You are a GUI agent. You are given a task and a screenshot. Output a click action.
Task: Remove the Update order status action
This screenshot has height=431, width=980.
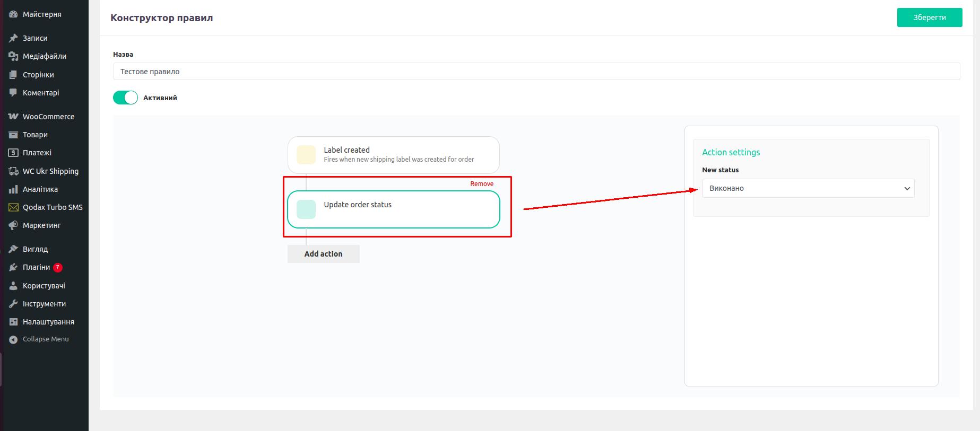pos(481,184)
